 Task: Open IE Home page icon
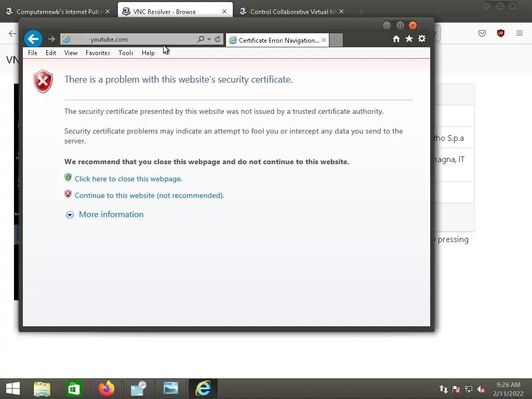(396, 38)
